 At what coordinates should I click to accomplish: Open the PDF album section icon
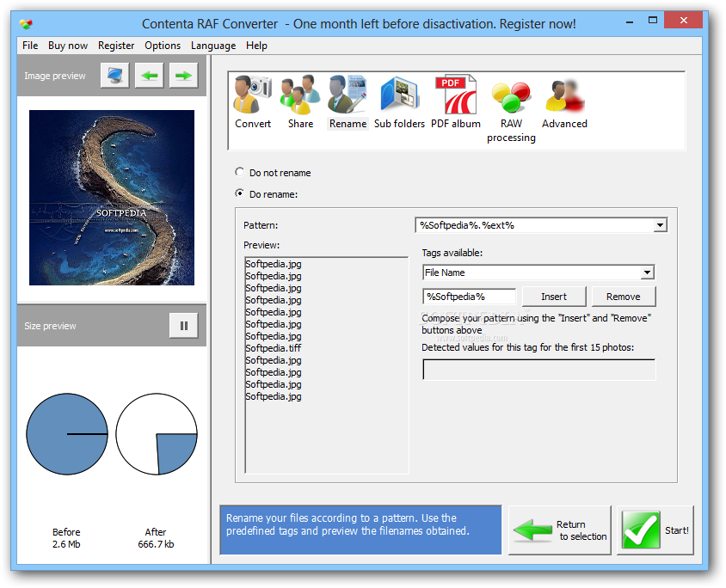pos(456,102)
